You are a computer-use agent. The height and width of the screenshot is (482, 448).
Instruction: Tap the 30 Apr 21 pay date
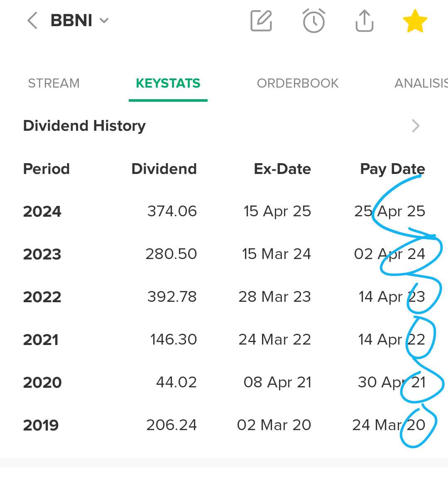click(x=392, y=382)
